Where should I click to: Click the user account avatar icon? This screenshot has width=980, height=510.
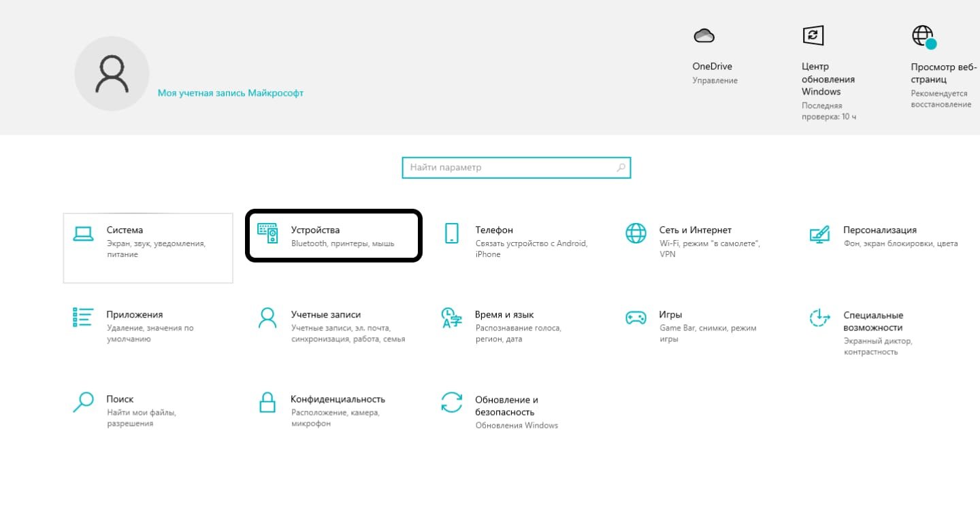(112, 73)
